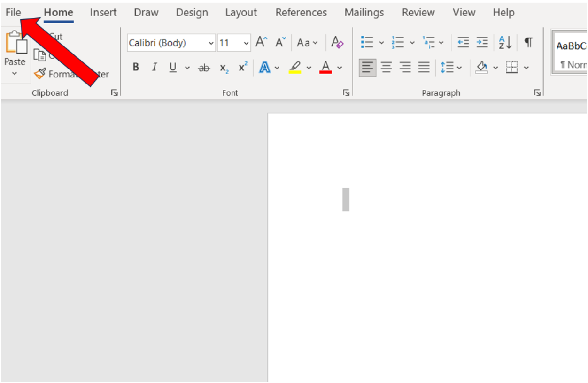The width and height of the screenshot is (588, 383).
Task: Go to the Design tab
Action: tap(192, 13)
